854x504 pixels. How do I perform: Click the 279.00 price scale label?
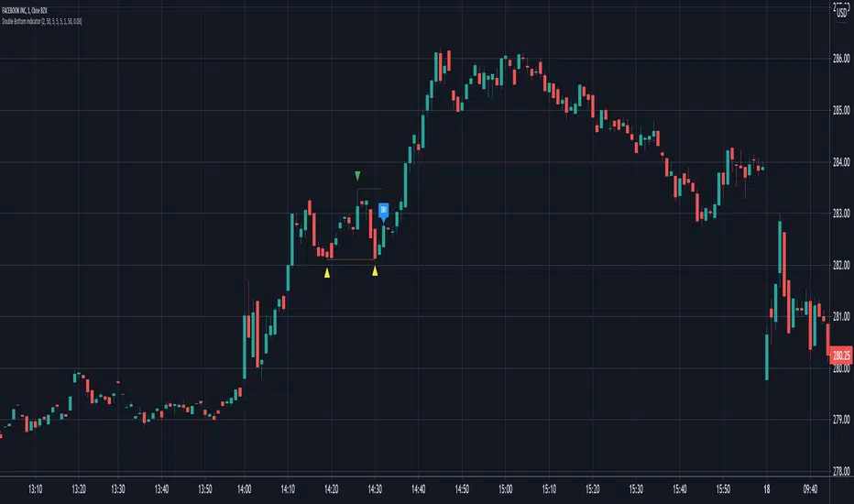(x=841, y=420)
